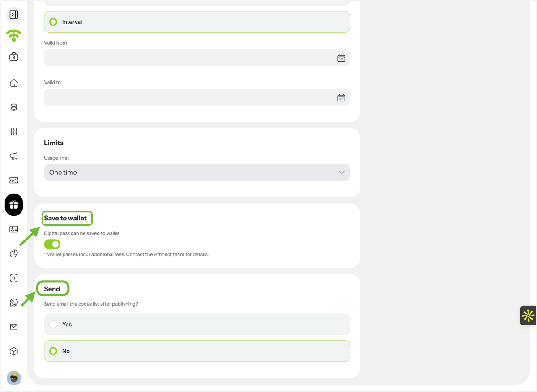537x392 pixels.
Task: Open the database stack sidebar icon
Action: point(14,107)
